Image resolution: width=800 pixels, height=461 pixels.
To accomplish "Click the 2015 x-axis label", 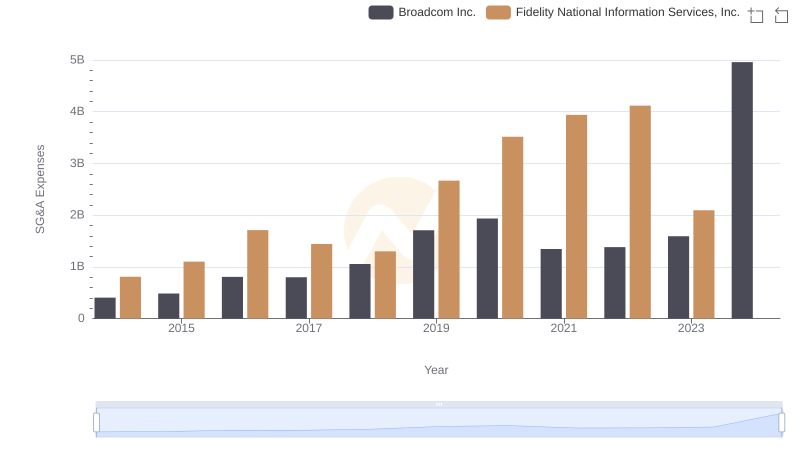I will (181, 328).
